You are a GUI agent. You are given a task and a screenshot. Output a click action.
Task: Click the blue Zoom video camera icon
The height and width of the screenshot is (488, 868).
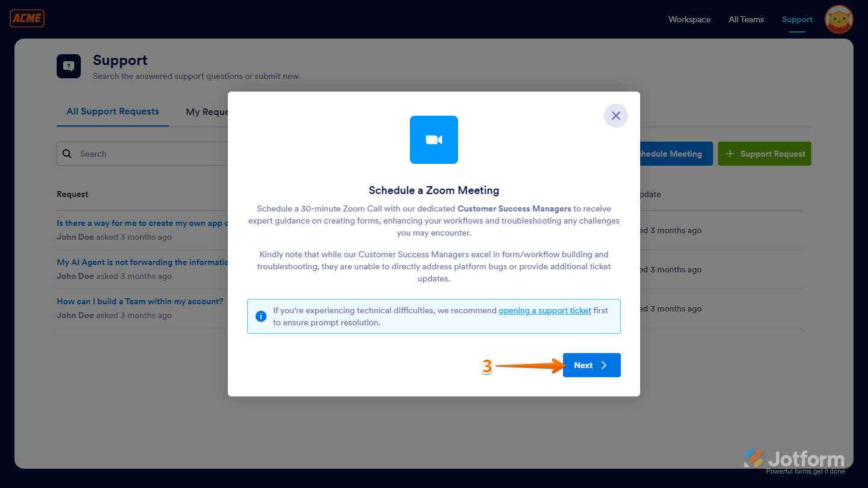(433, 139)
